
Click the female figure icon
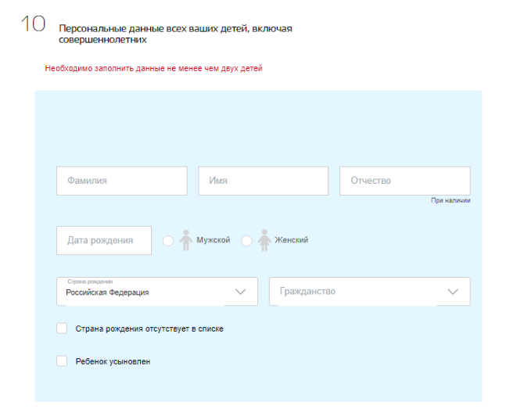coord(264,240)
